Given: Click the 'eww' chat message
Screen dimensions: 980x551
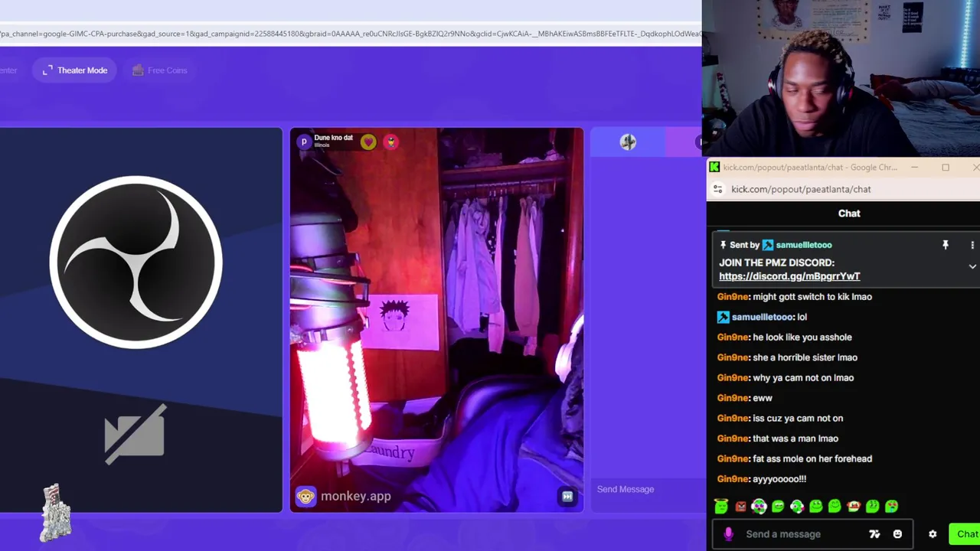Looking at the screenshot, I should (763, 398).
